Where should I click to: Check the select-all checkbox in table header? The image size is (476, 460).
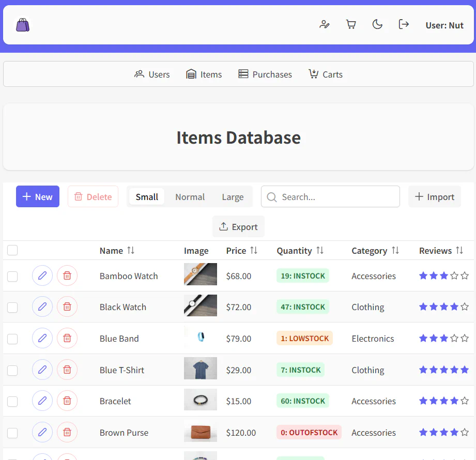click(12, 251)
